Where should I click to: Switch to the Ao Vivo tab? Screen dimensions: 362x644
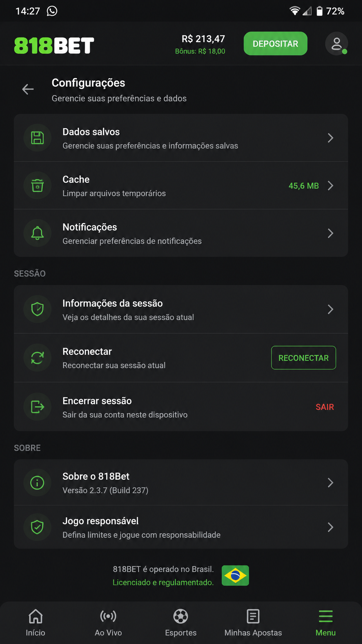[108, 623]
